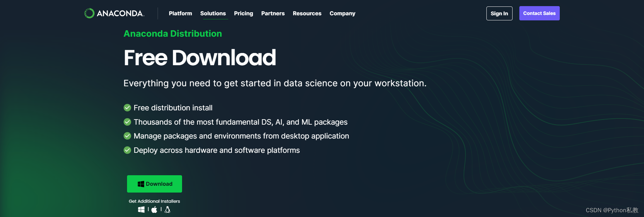Open the Solutions menu

213,13
